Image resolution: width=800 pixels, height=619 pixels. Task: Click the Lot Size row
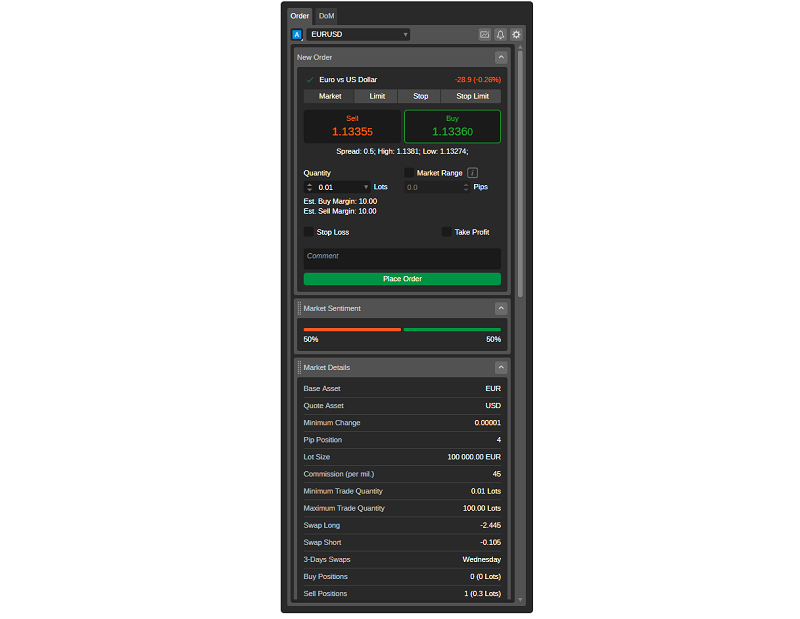(402, 457)
